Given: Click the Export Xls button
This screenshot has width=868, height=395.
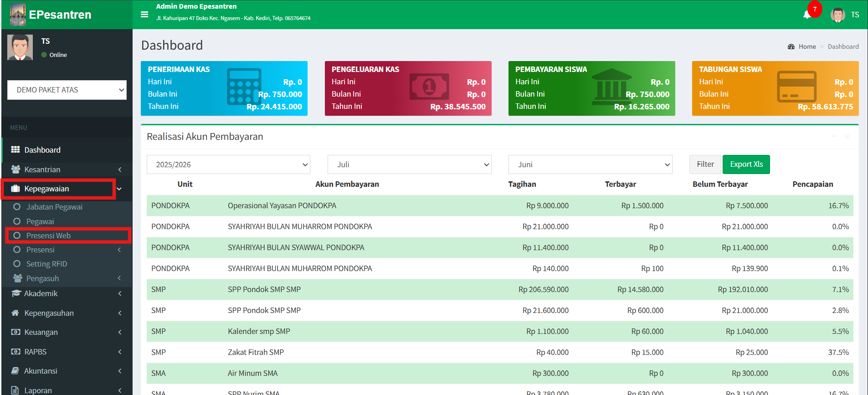Looking at the screenshot, I should click(746, 164).
